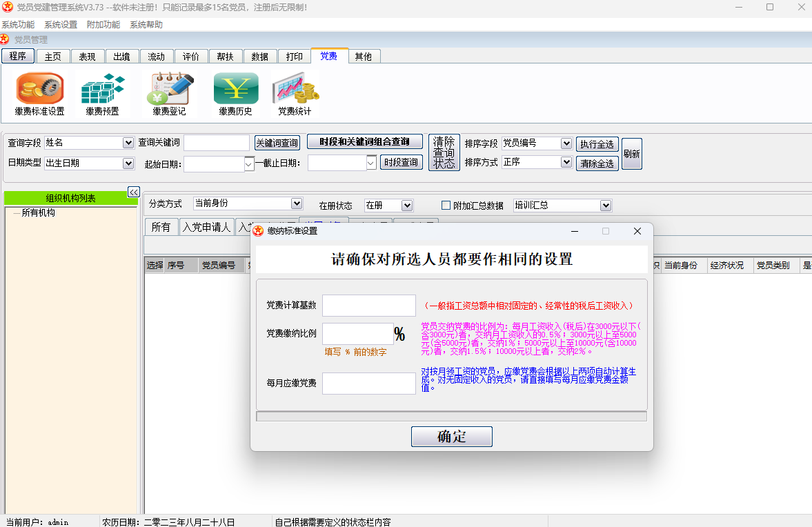
Task: Expand the 排序字段 dropdown
Action: coord(566,143)
